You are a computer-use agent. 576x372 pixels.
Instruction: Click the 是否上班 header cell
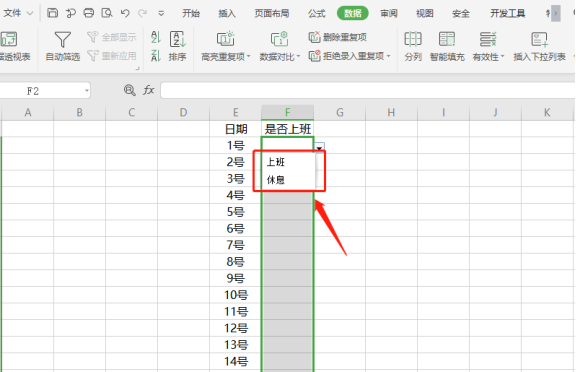tap(287, 129)
